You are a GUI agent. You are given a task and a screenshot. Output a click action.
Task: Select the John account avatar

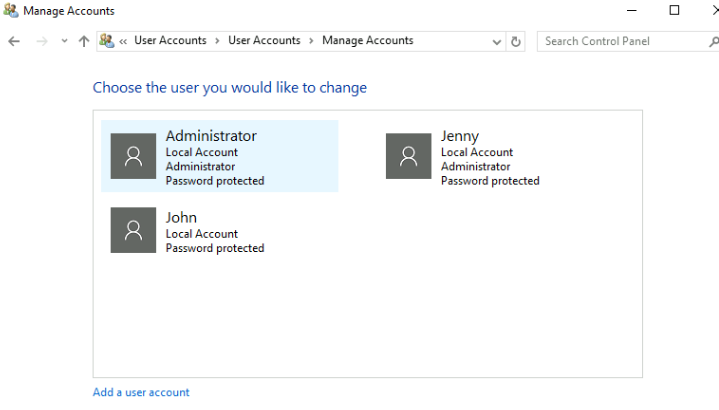click(x=133, y=230)
